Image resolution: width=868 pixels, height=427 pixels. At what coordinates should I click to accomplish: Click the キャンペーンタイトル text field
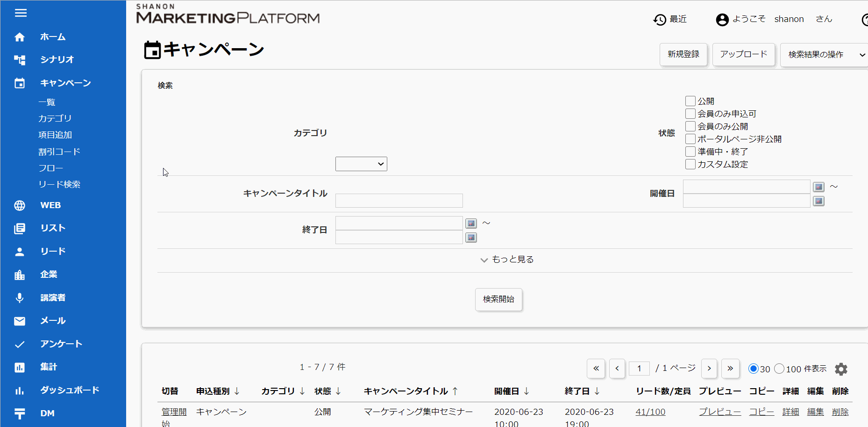[x=399, y=201]
